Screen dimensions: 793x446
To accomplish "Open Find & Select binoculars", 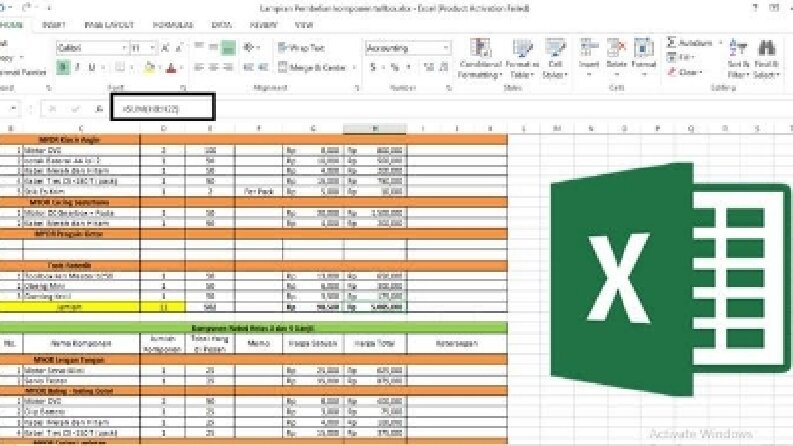I will [766, 58].
